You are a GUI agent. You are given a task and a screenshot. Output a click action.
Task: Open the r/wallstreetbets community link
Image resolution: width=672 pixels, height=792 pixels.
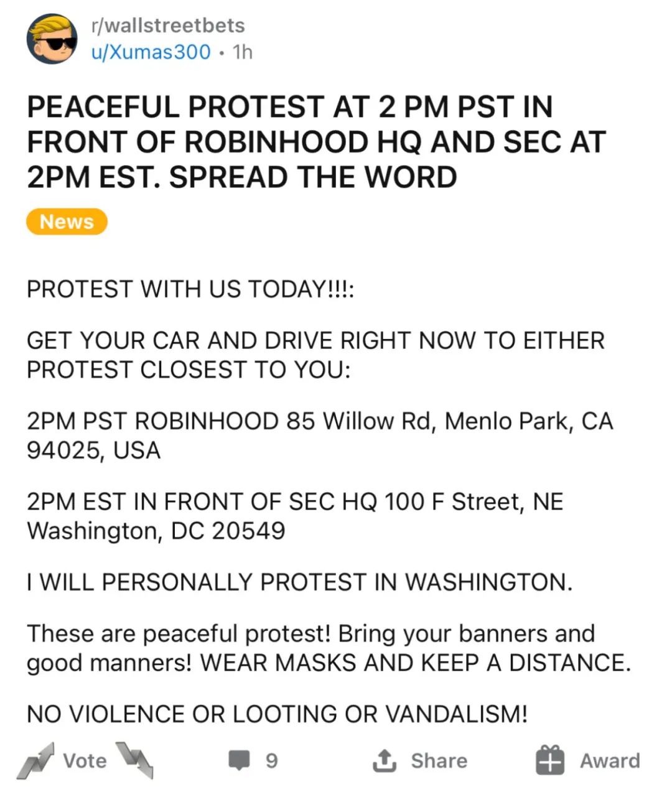click(x=168, y=26)
